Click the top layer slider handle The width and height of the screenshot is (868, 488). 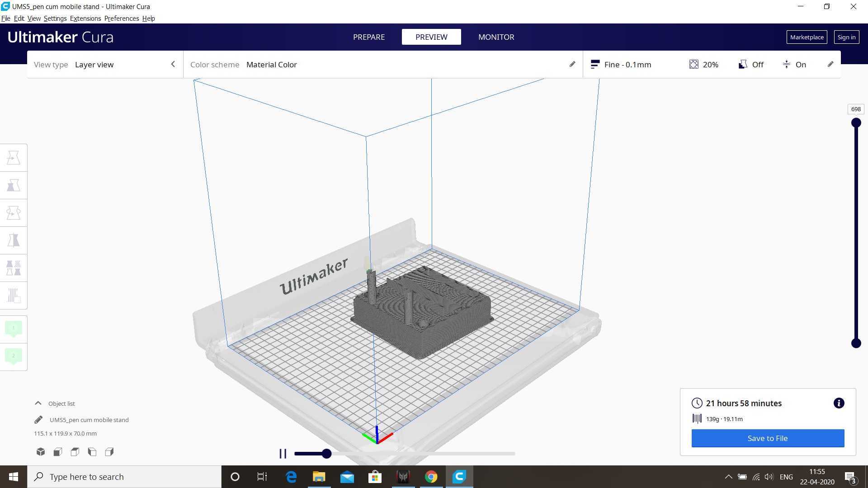856,122
